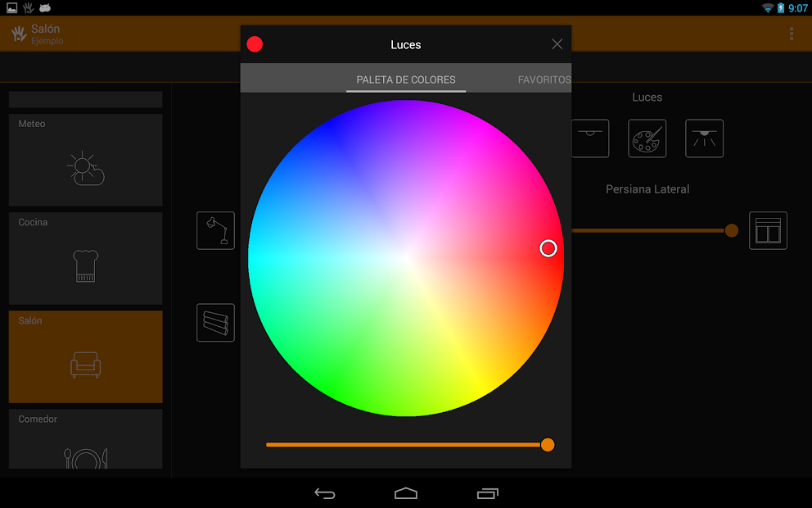Click the Persiana Lateral slider handle
Image resolution: width=812 pixels, height=508 pixels.
click(731, 230)
